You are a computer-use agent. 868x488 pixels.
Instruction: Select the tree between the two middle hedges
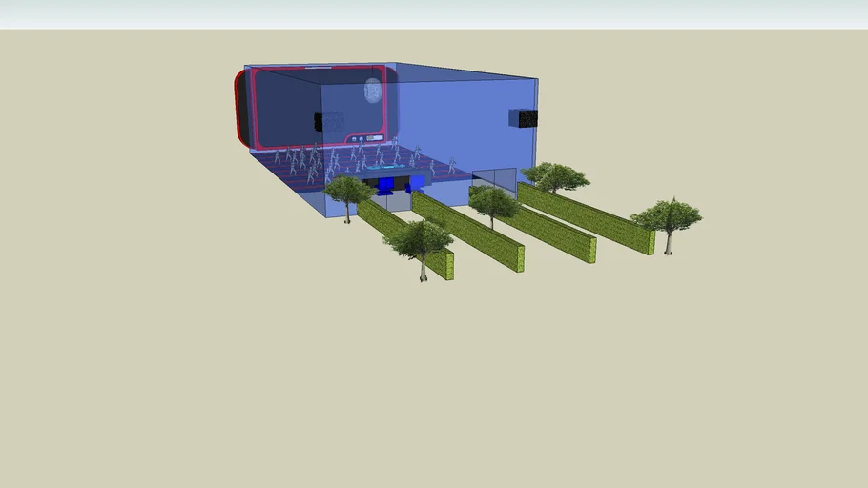[493, 201]
